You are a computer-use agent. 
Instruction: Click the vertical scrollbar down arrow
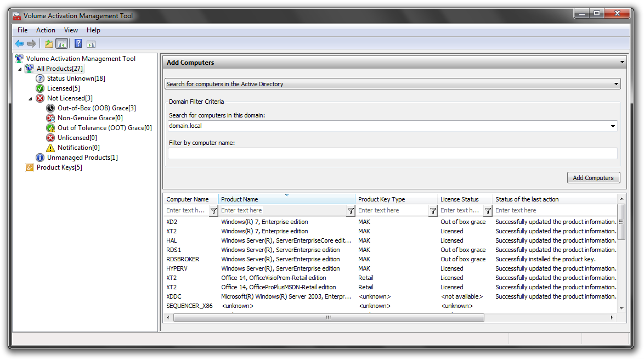coord(622,308)
